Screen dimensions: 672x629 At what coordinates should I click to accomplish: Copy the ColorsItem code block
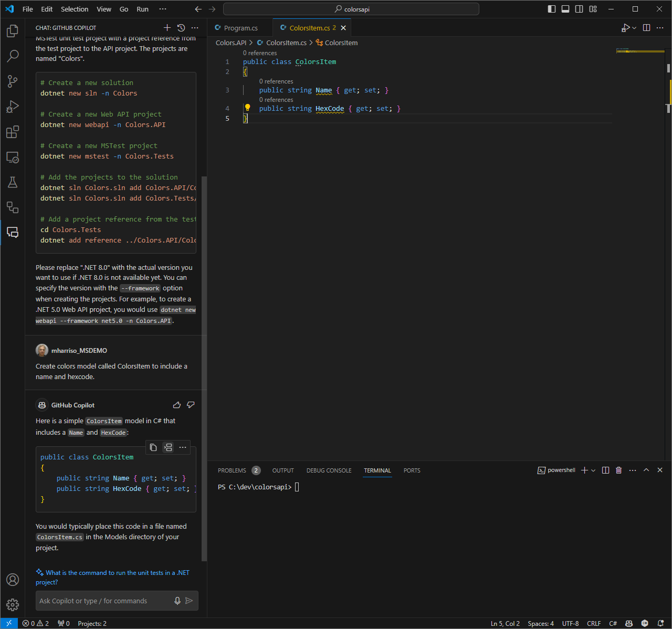153,447
